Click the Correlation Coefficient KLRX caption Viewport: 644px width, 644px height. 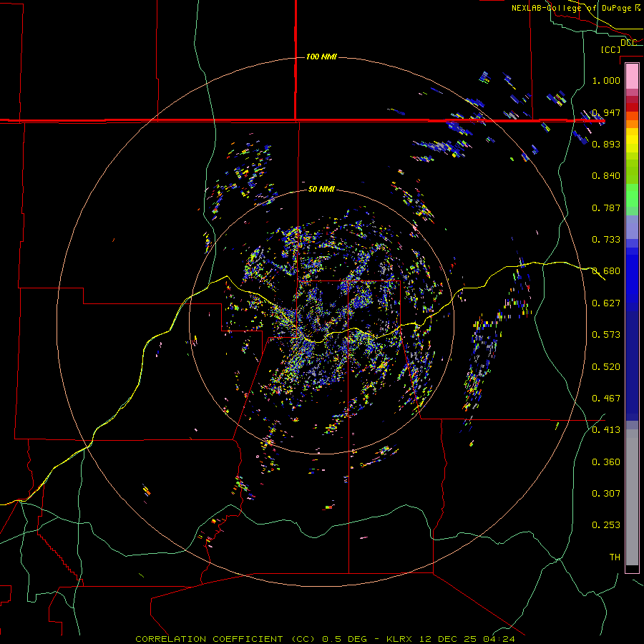click(x=325, y=639)
